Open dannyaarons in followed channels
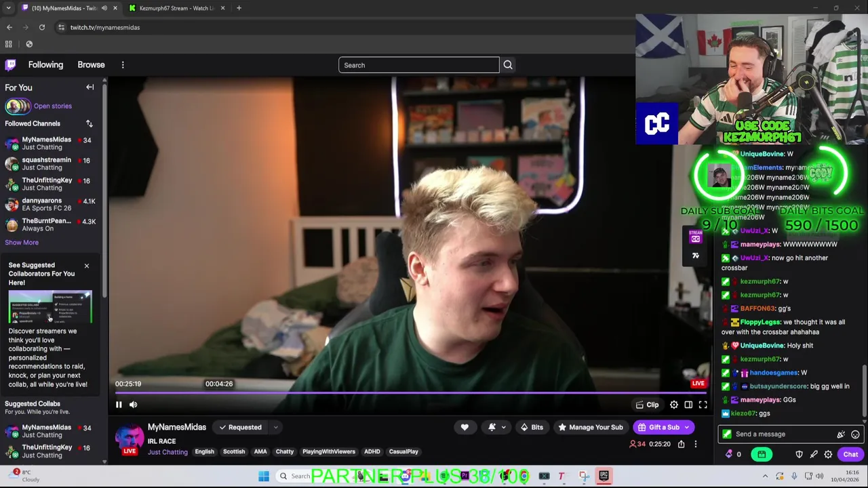Viewport: 868px width, 488px height. (x=49, y=205)
